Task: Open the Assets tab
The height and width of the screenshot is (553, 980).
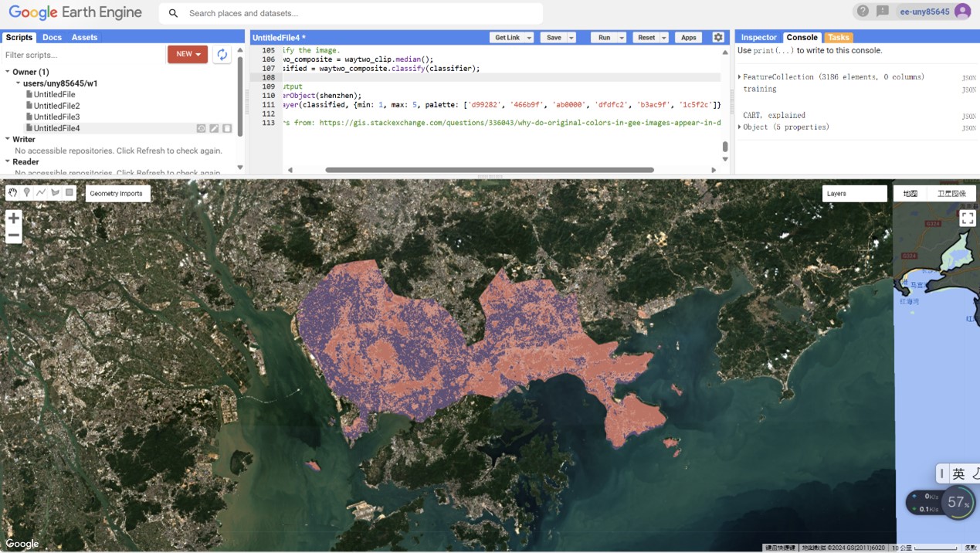Action: (85, 37)
